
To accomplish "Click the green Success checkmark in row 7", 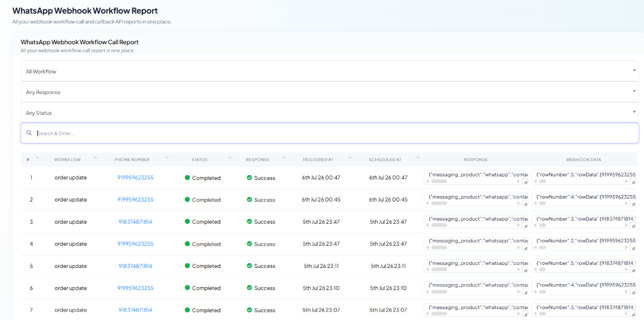I will (x=249, y=310).
